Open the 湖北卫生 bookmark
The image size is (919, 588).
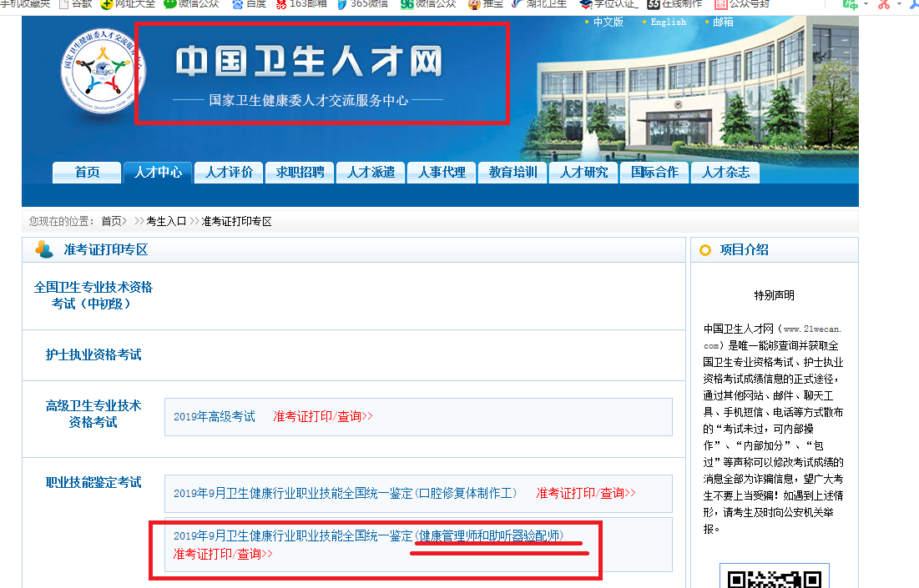[x=540, y=4]
